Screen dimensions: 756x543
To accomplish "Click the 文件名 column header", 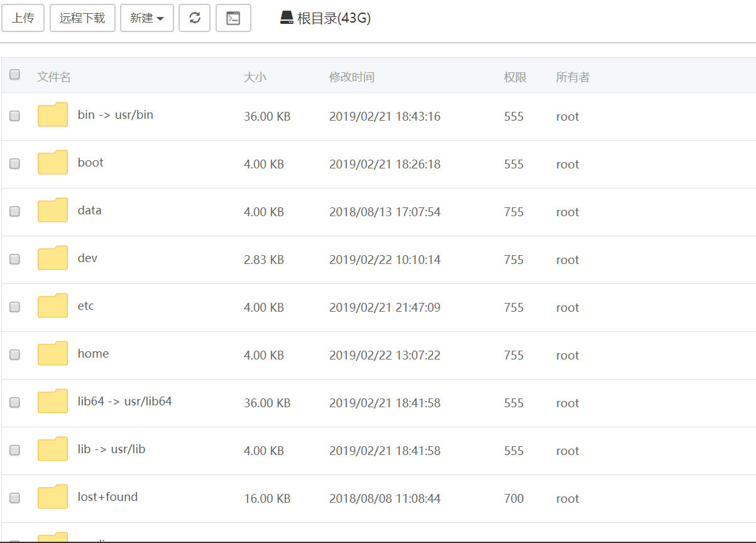I will (x=54, y=77).
